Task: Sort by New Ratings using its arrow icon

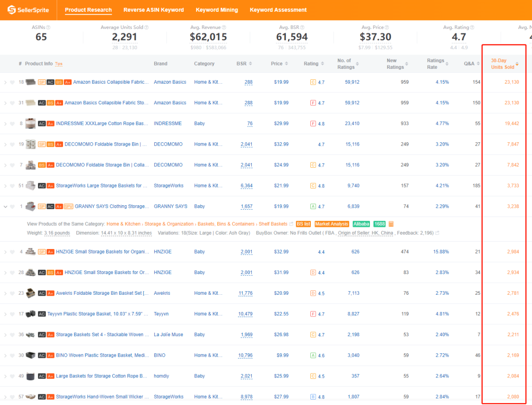Action: 406,63
